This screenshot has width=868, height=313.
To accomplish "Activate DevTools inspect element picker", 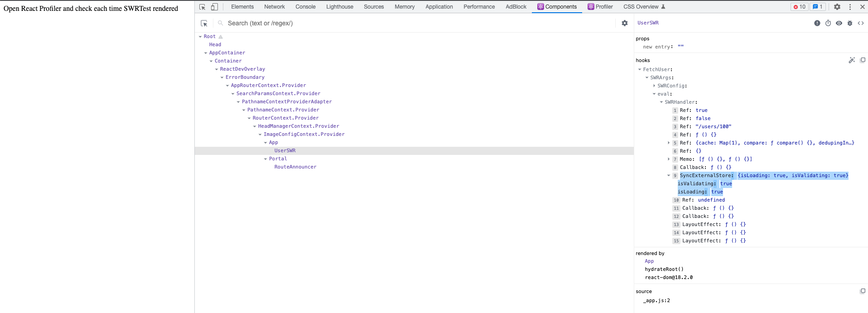I will (x=202, y=7).
